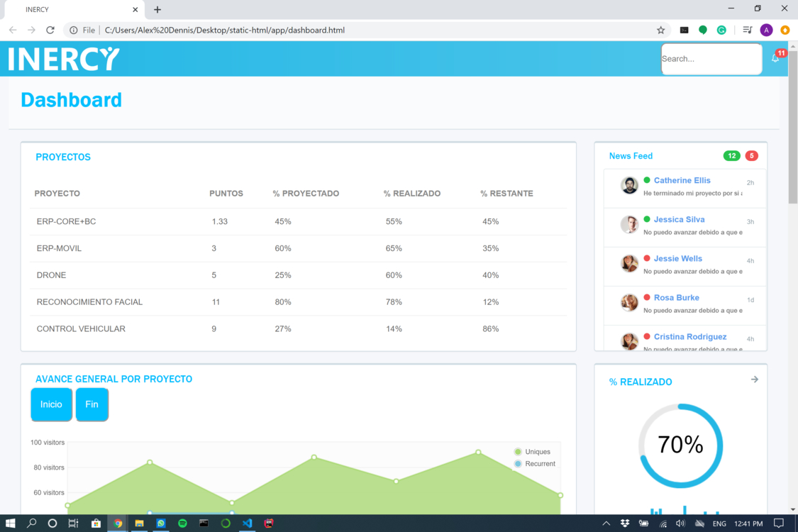Screen dimensions: 798x532
Task: Click the INERCY logo in header
Action: point(64,59)
